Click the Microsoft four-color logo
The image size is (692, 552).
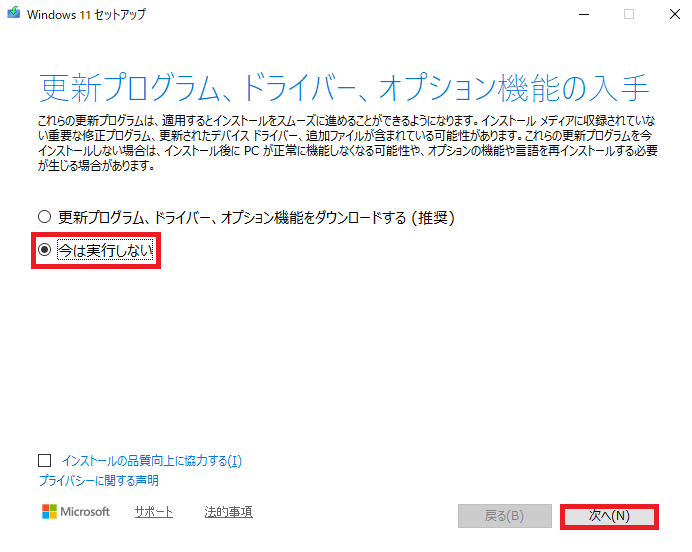(x=49, y=512)
